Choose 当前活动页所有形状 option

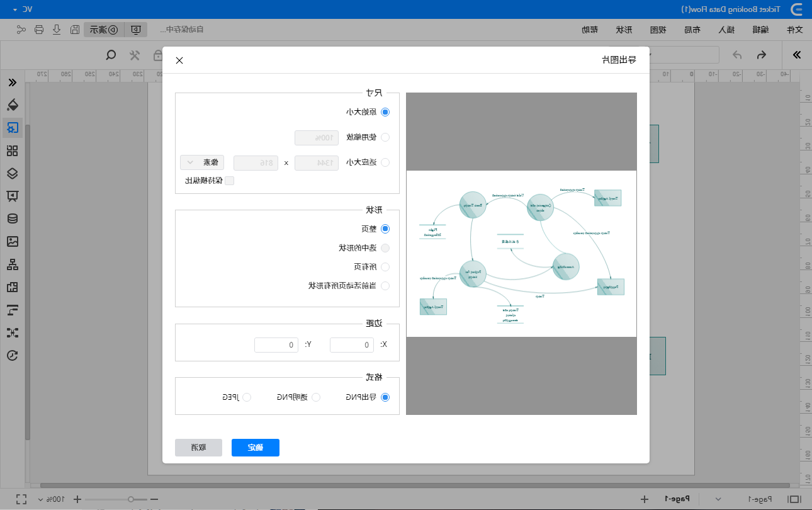tap(386, 286)
